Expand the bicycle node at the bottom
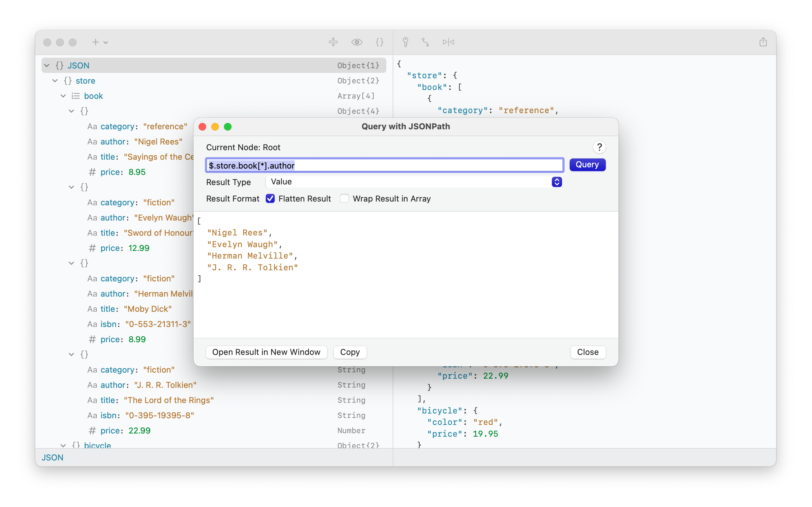This screenshot has height=507, width=812. [63, 445]
